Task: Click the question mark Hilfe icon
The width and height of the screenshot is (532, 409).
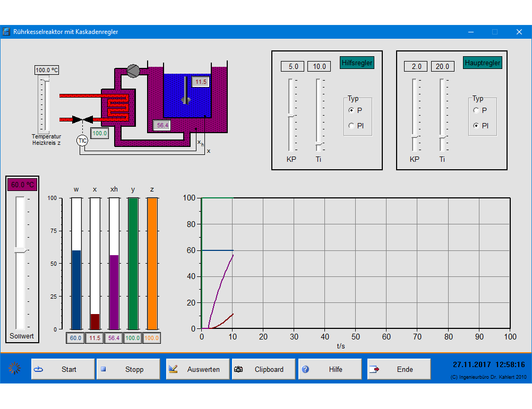Action: (x=305, y=369)
